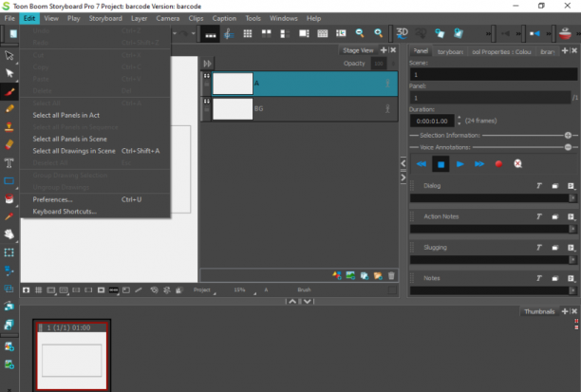The image size is (581, 392).
Task: Click the Scene name input field
Action: click(494, 75)
